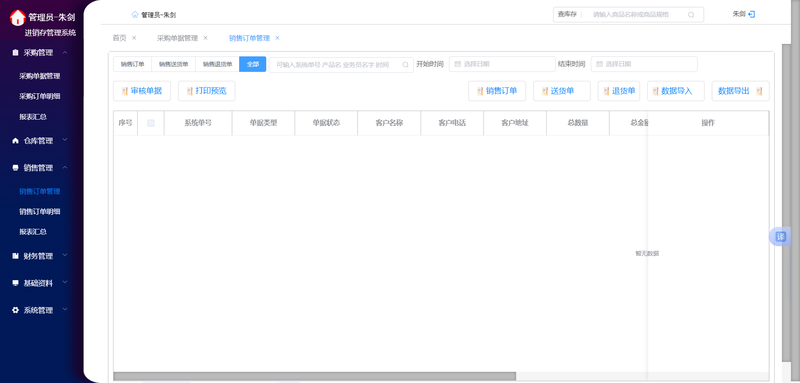Open the 开始时间 date picker
Screen dimensions: 800x383
pos(502,64)
